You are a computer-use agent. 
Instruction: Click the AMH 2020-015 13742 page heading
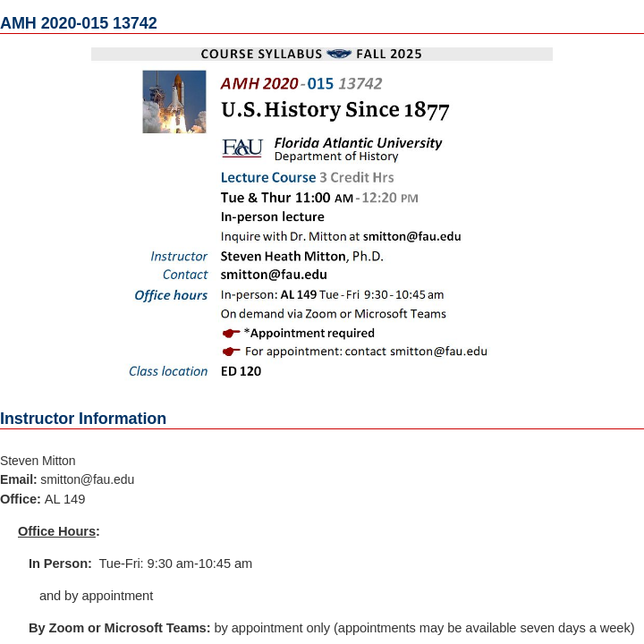pyautogui.click(x=79, y=23)
